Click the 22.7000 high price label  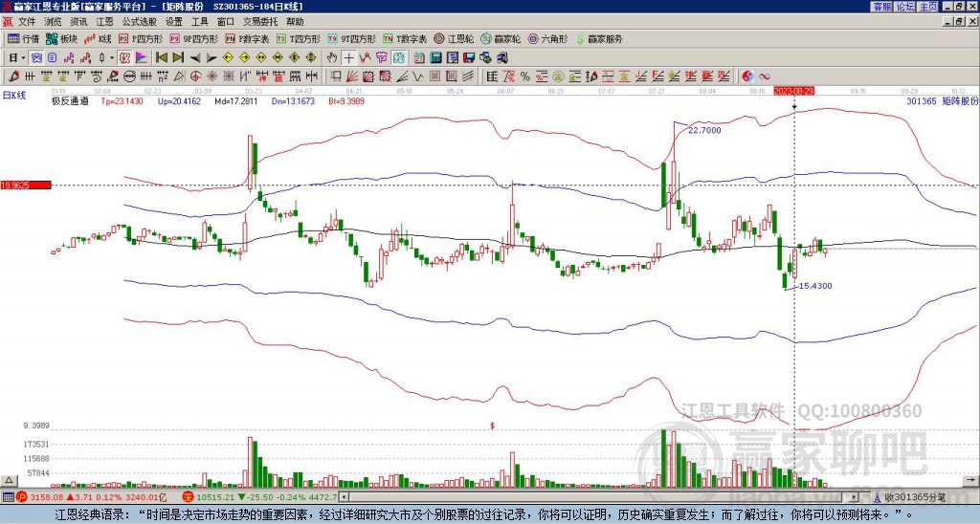[x=704, y=131]
